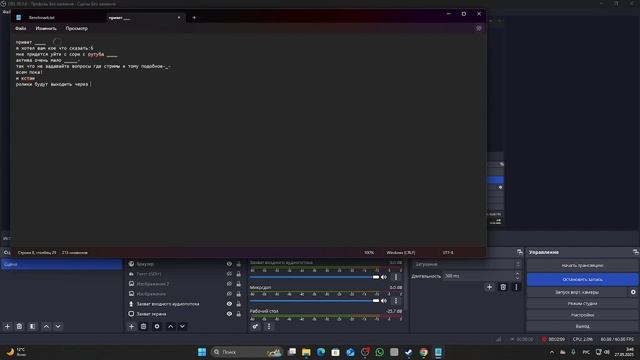Open options dots for Микрофон channel
640x360 pixels.
coord(396,301)
